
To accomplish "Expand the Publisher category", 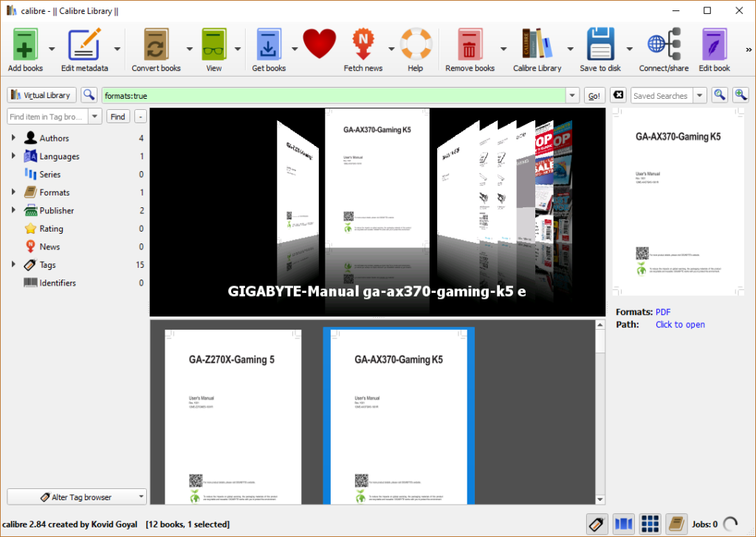I will click(x=13, y=210).
